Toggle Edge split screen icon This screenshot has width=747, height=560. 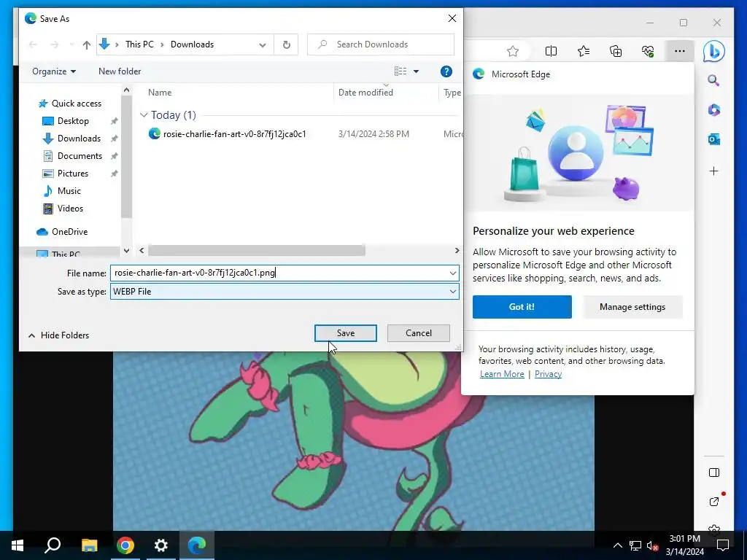tap(551, 51)
